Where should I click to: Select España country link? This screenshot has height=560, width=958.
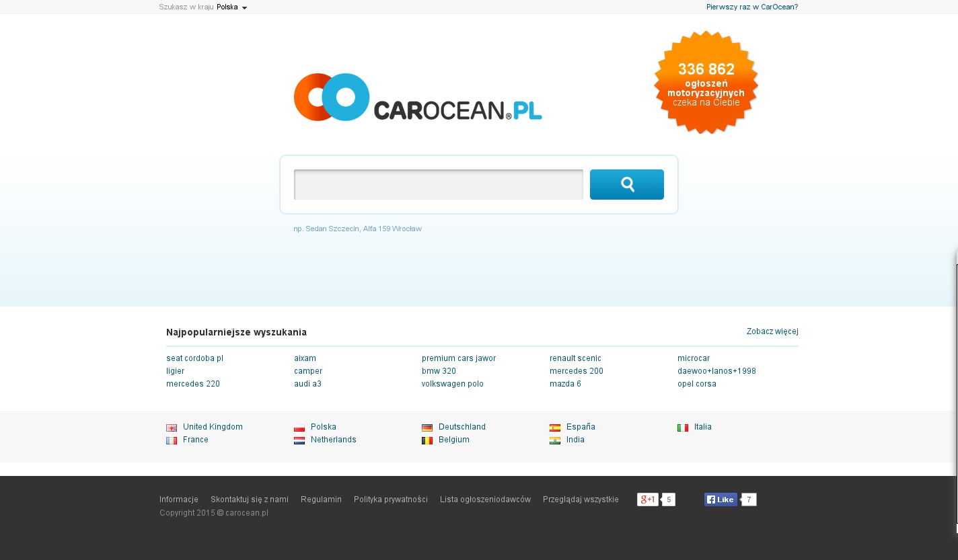pos(581,427)
